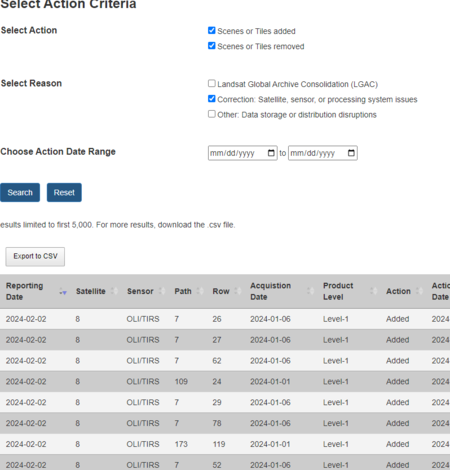Open calendar picker of end date field
Viewport: 450px width, 470px height.
pos(351,153)
